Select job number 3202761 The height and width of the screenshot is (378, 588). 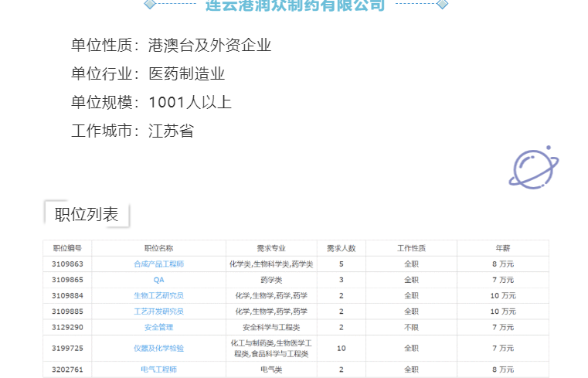point(67,369)
